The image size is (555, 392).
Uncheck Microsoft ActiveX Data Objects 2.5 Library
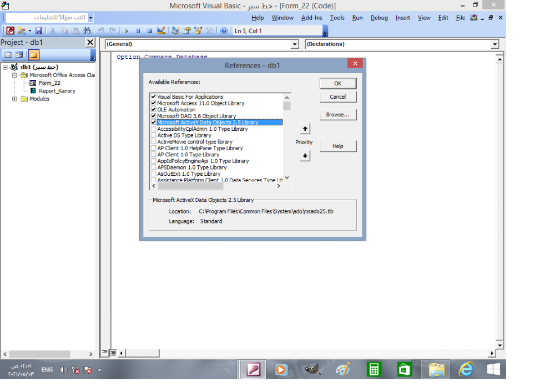click(x=153, y=123)
